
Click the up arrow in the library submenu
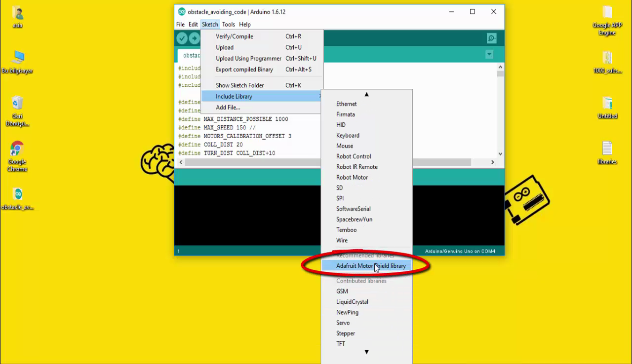(366, 94)
